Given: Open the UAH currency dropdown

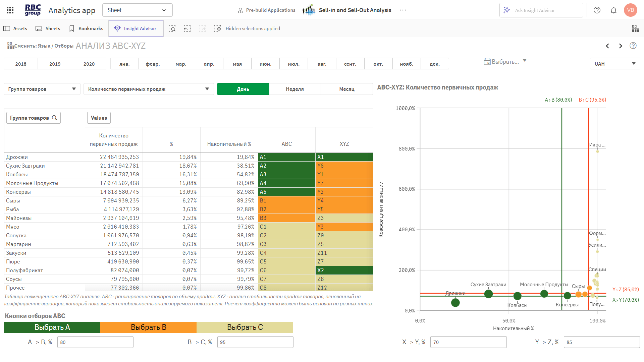Looking at the screenshot, I should click(x=615, y=64).
